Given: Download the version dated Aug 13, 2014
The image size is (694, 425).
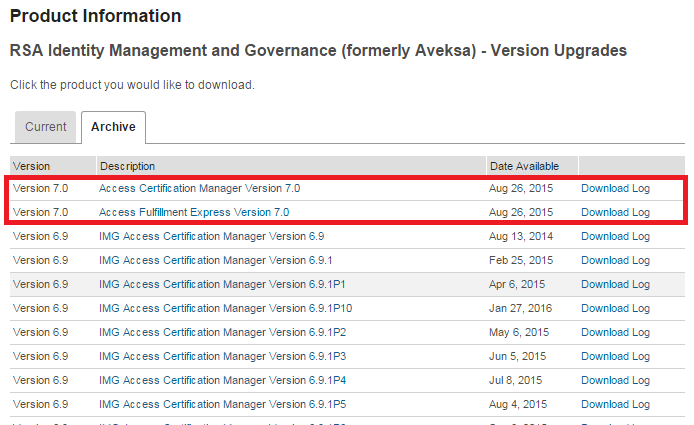Looking at the screenshot, I should tap(605, 236).
